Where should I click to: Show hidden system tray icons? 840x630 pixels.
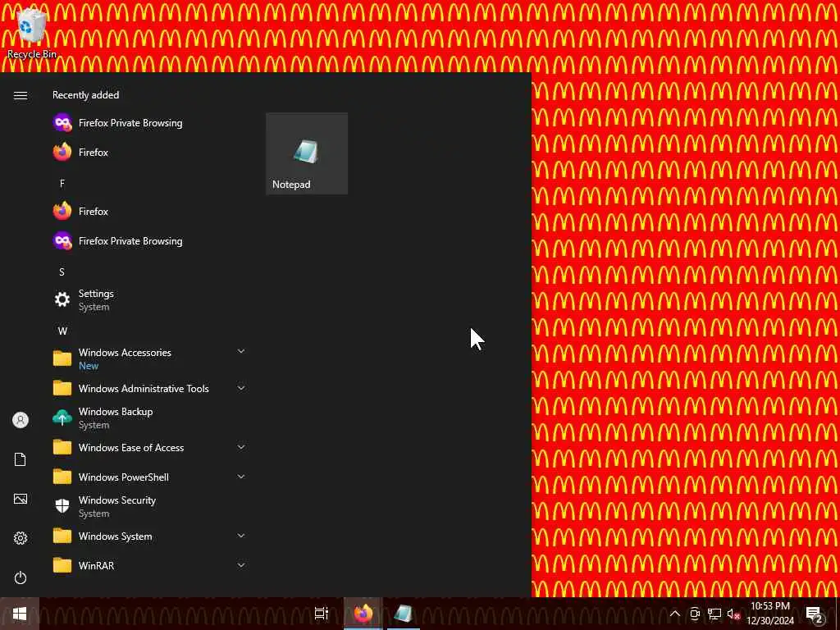coord(675,614)
